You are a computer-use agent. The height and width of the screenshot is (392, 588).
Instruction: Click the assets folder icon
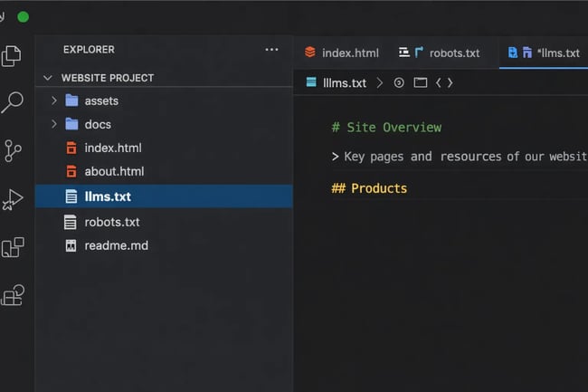tap(71, 100)
